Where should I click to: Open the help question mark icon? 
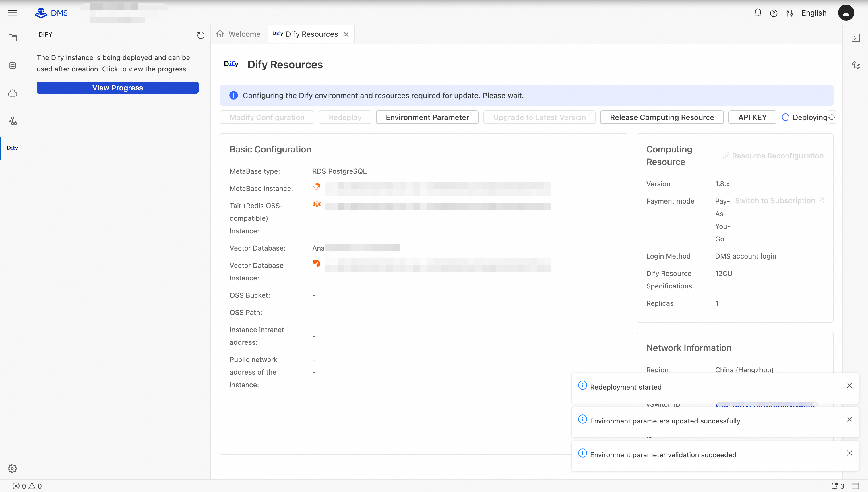[773, 13]
